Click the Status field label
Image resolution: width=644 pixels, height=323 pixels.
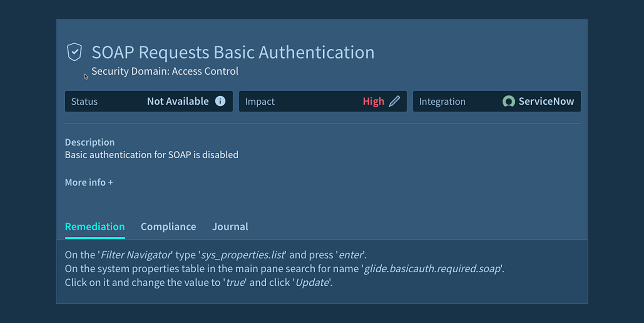[x=84, y=102]
